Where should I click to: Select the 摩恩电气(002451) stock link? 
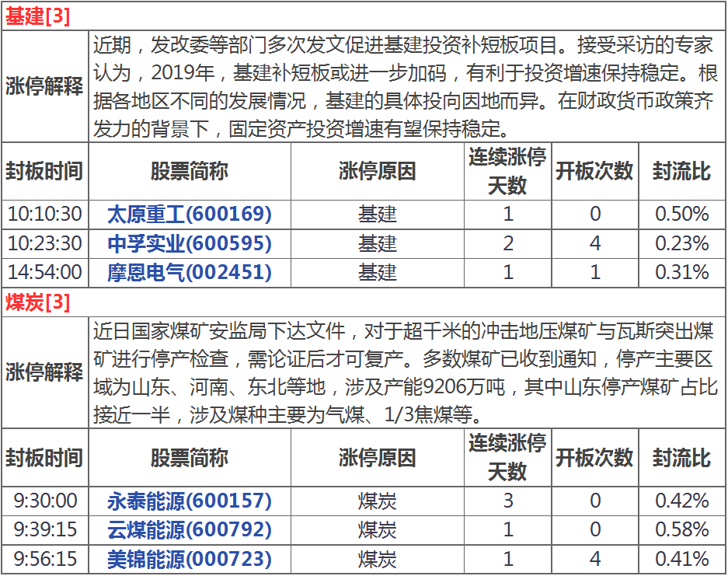pos(190,272)
